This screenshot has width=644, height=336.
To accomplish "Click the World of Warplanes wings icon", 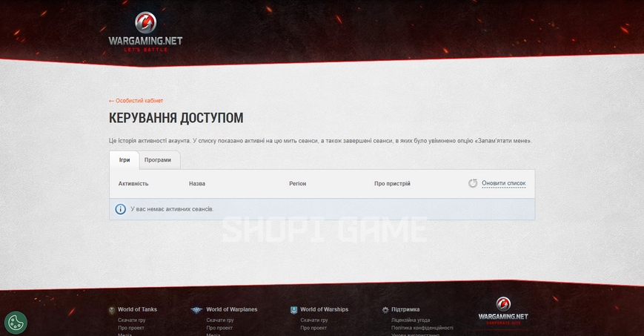I will [x=196, y=310].
